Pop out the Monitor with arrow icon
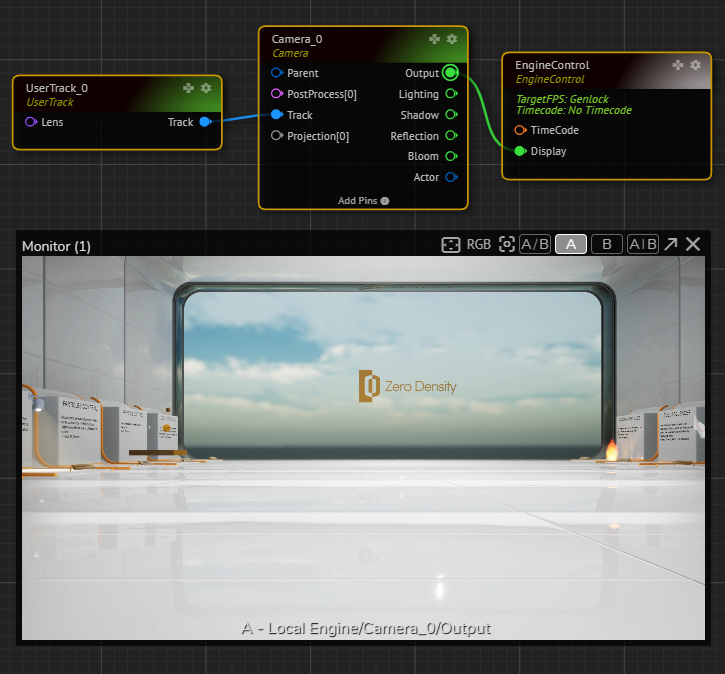The height and width of the screenshot is (674, 725). [x=671, y=245]
